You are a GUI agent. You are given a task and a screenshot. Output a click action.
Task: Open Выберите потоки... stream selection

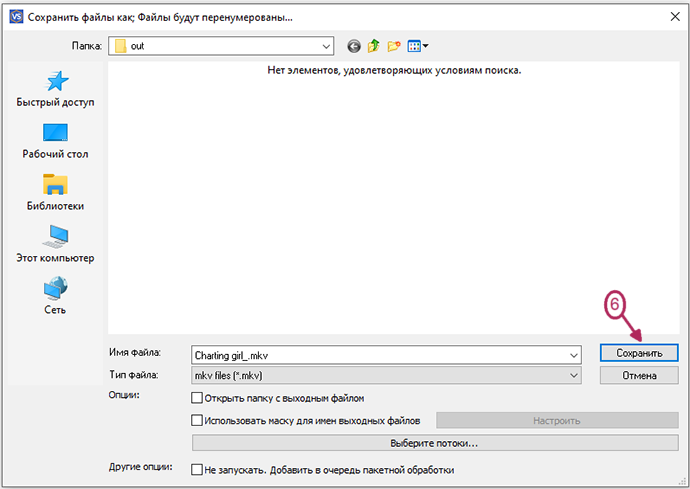pos(435,443)
